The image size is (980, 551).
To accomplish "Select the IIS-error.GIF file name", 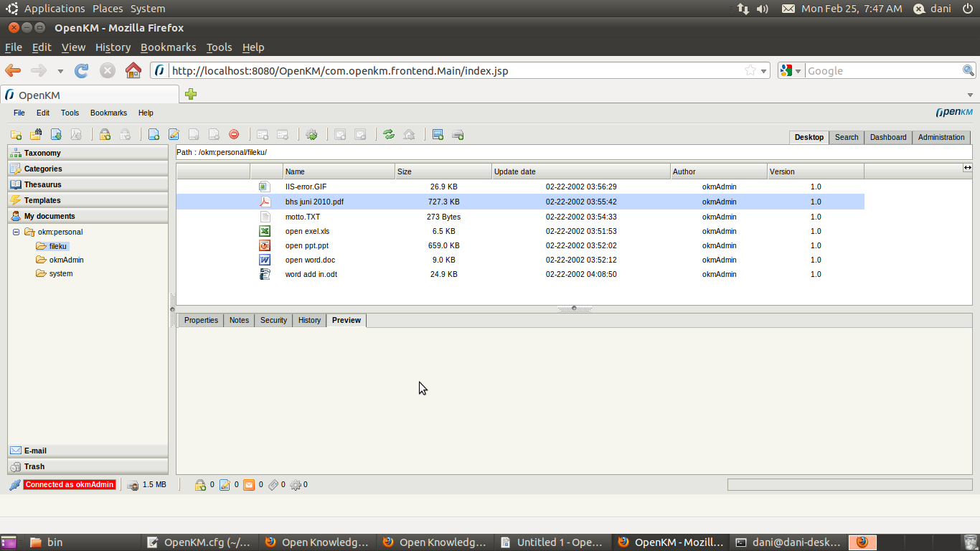I will click(x=306, y=187).
